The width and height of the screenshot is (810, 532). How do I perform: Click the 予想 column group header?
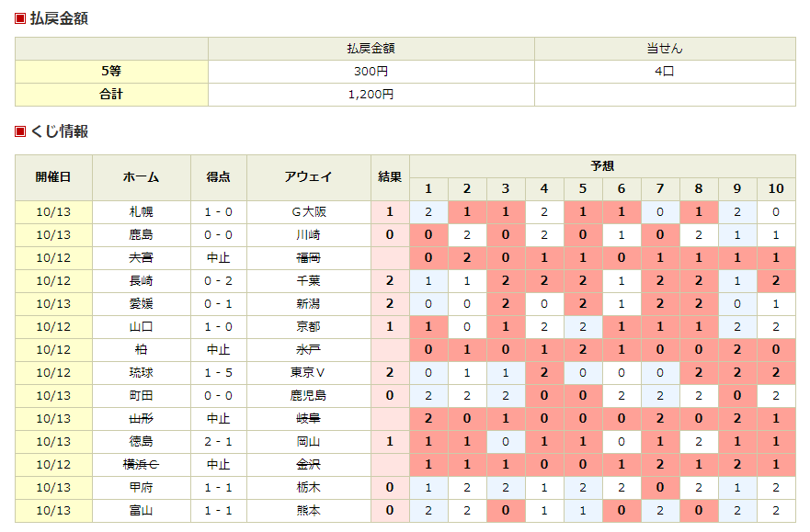coord(602,166)
